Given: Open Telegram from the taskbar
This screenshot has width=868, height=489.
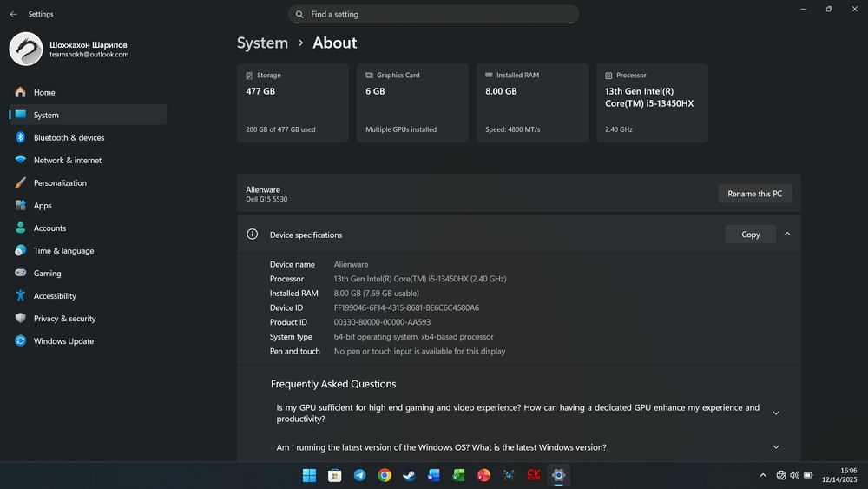Looking at the screenshot, I should coord(359,475).
